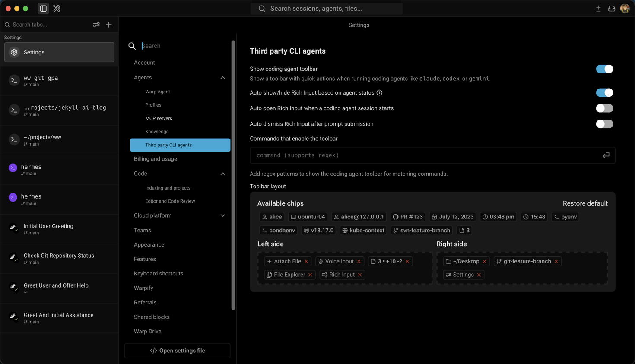Click the global search sessions bar

(327, 9)
